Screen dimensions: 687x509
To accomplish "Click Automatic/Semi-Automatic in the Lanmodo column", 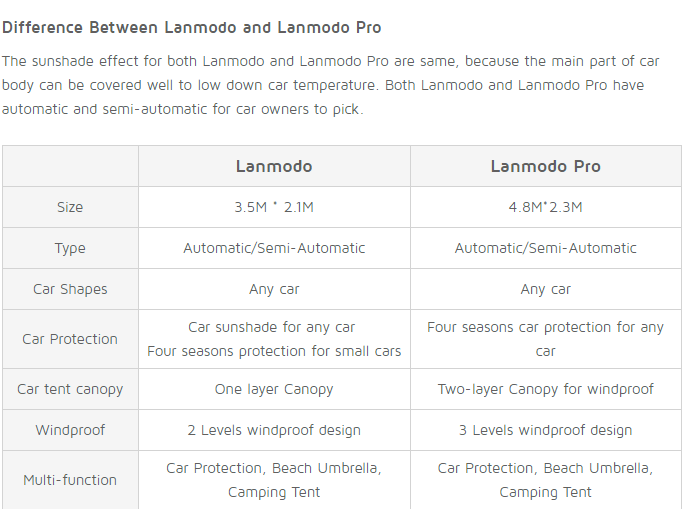I will click(274, 248).
